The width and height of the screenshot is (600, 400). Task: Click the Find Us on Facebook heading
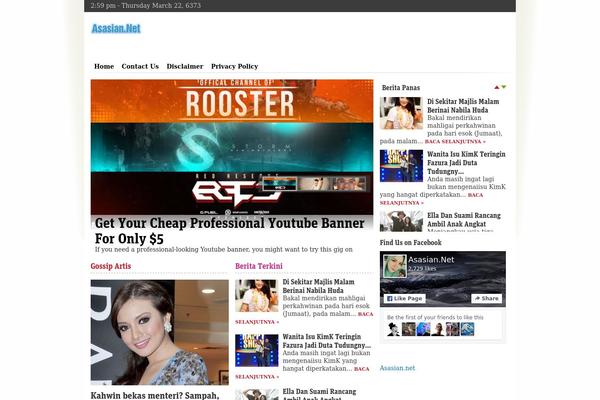point(411,243)
